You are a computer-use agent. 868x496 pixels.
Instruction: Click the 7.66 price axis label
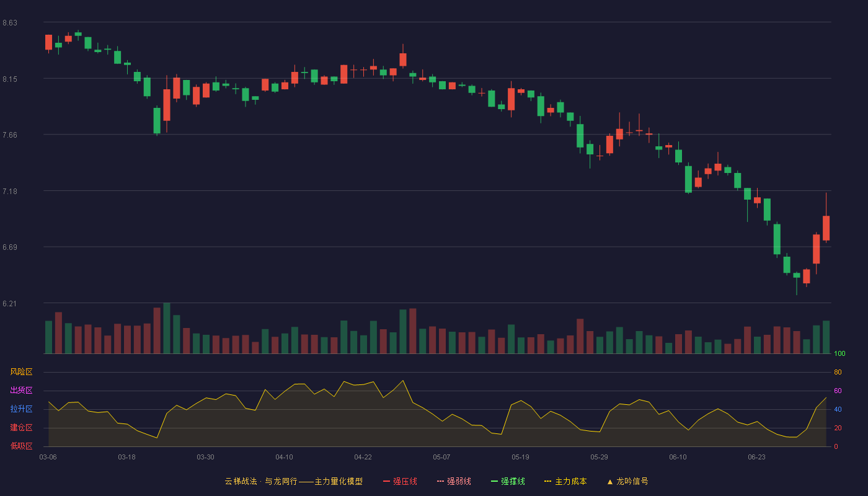pyautogui.click(x=10, y=135)
